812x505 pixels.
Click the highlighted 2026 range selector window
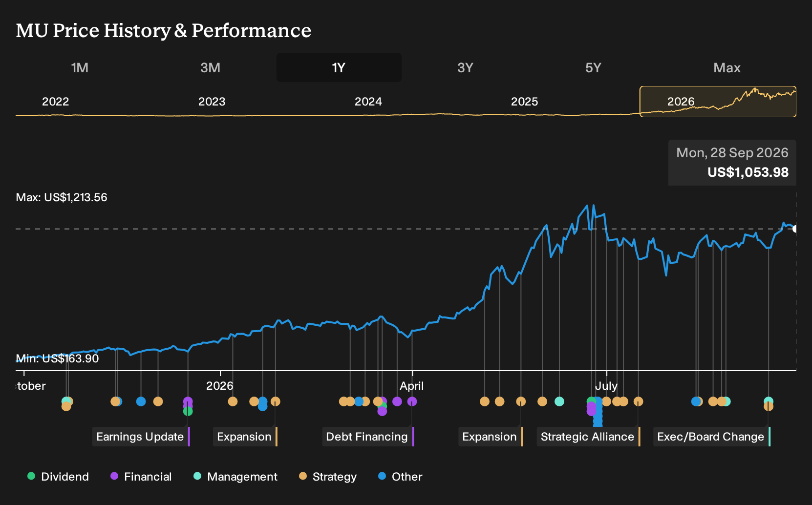pos(718,102)
